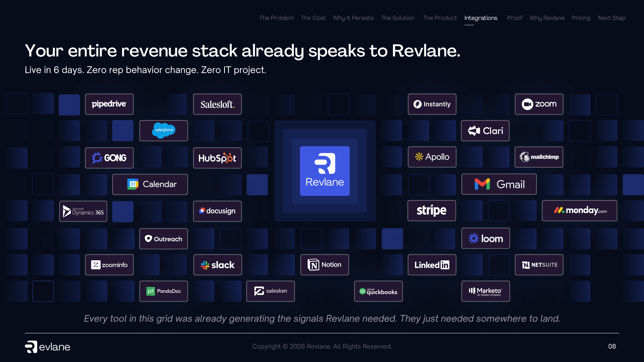Open the Marketo integration tile
Image resolution: width=644 pixels, height=362 pixels.
tap(486, 291)
